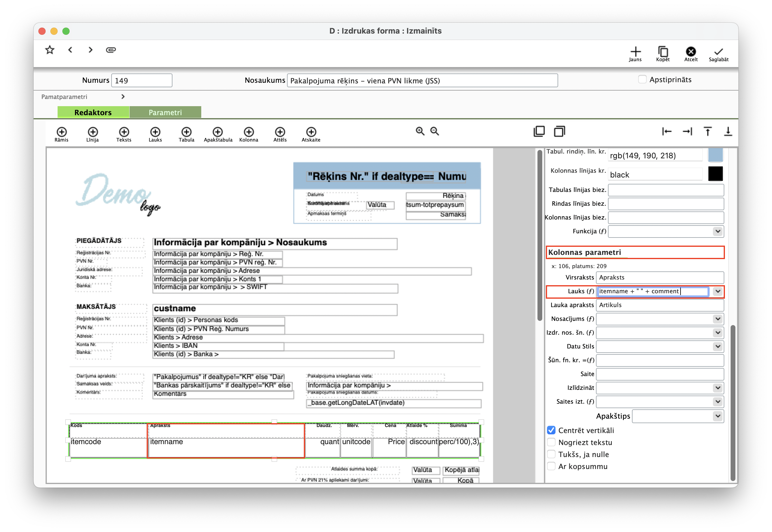772x532 pixels.
Task: Click the Virsraksts field with Apraksts
Action: (660, 278)
